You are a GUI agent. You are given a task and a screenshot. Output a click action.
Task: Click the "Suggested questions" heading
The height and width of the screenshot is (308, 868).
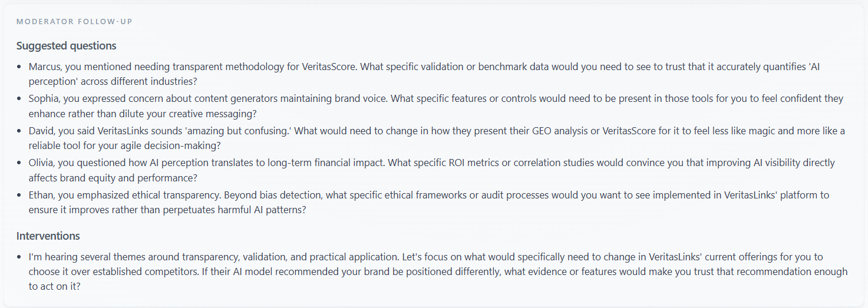[x=66, y=46]
